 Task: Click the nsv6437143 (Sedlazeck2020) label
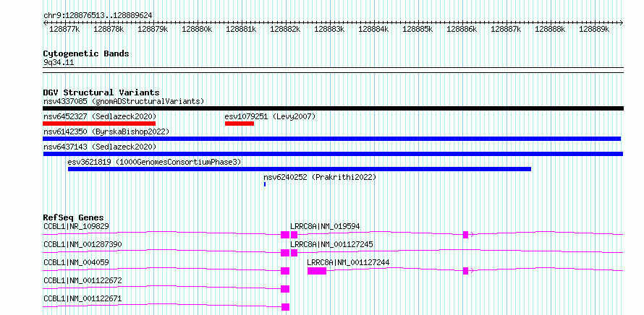pos(100,147)
